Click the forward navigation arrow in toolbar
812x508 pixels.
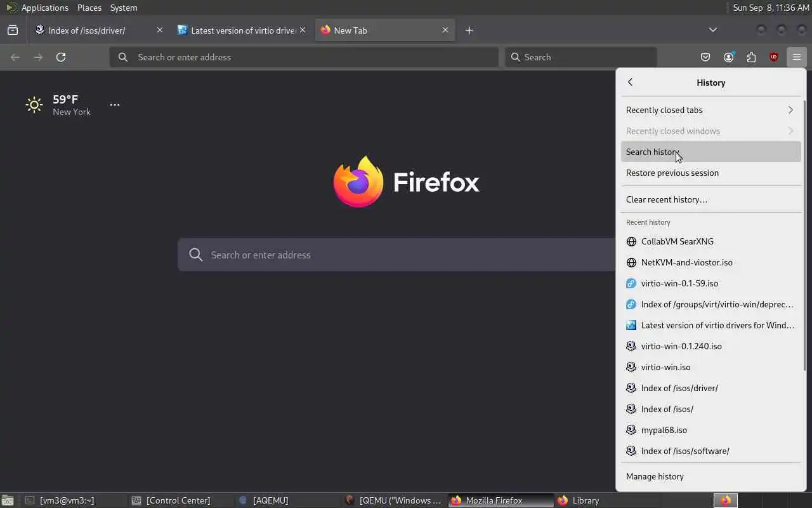pos(38,57)
